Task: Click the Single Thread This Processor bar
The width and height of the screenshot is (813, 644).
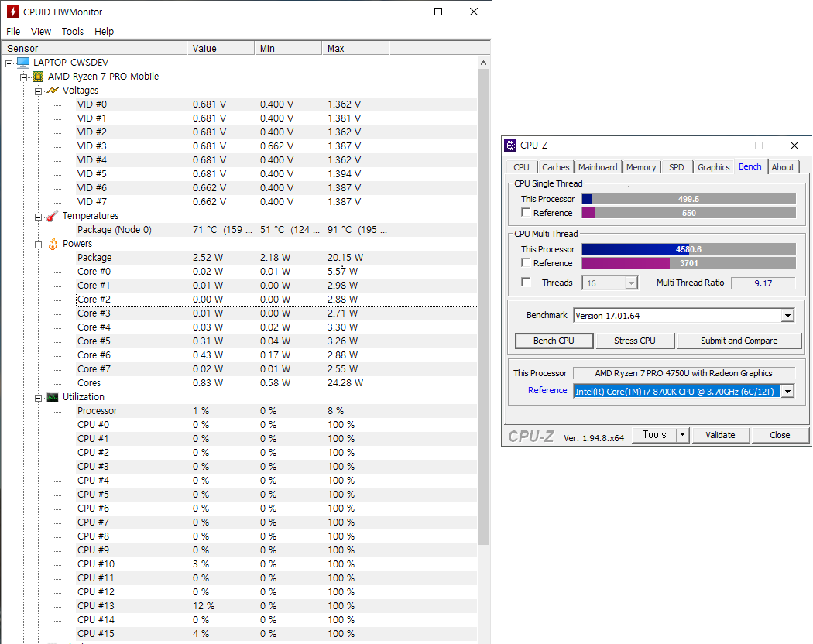Action: 688,199
